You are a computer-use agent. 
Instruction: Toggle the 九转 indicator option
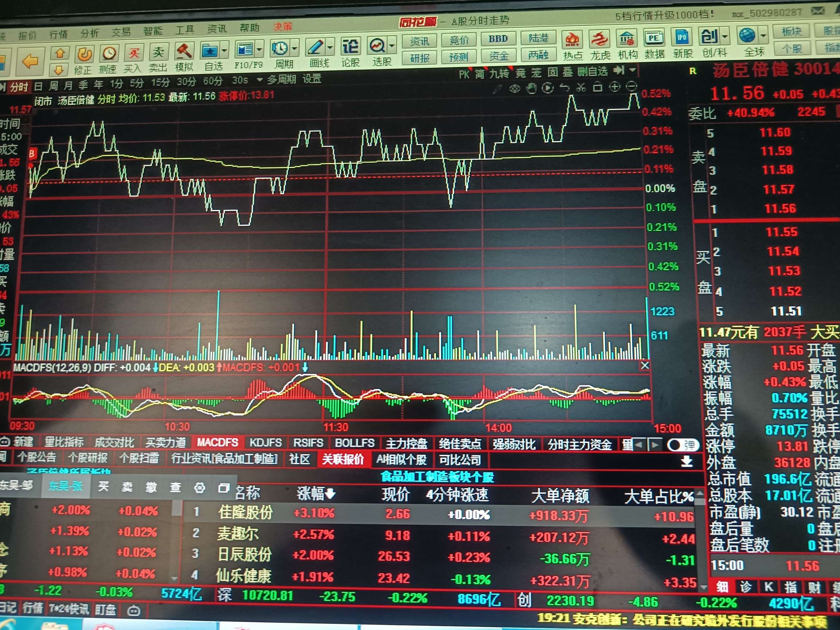(x=499, y=74)
